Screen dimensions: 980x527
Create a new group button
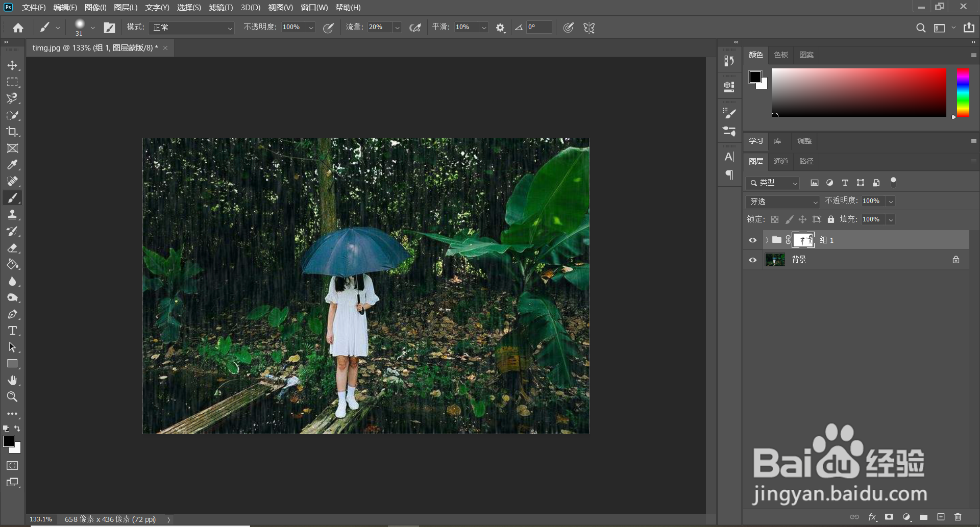coord(923,517)
